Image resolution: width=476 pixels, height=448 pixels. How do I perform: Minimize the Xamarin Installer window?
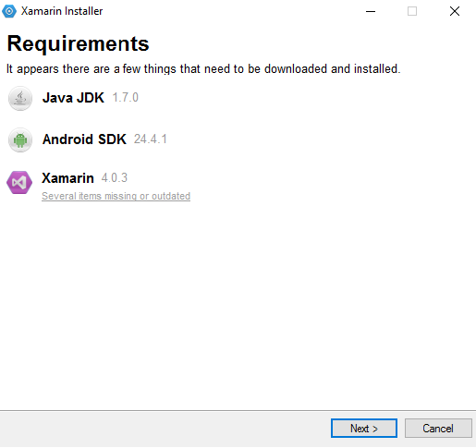tap(371, 11)
